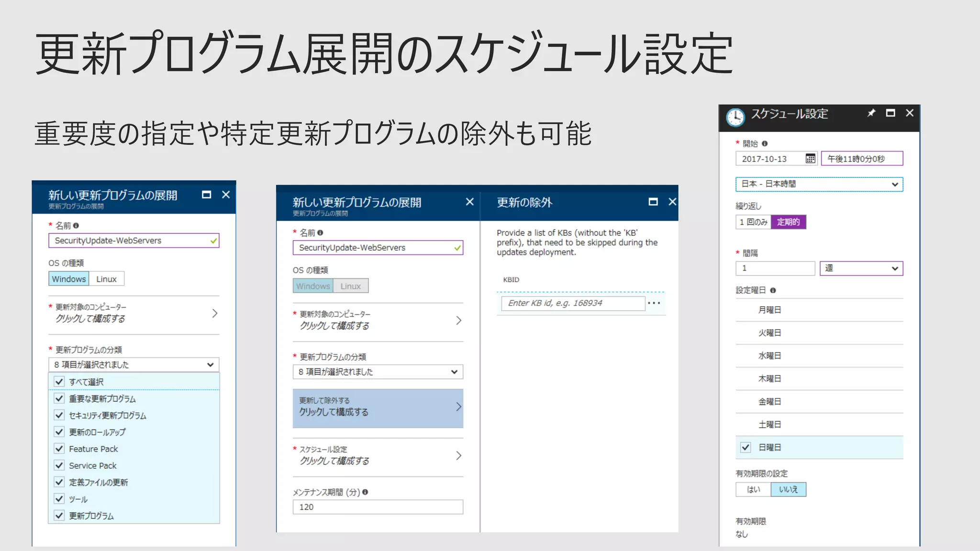The image size is (980, 551).
Task: Toggle the すべて選択 checkbox
Action: coord(59,382)
